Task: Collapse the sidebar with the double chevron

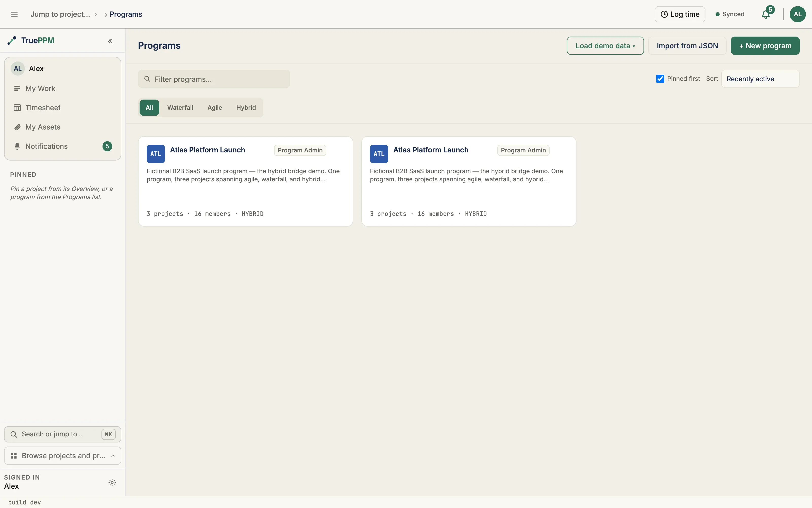Action: [110, 41]
